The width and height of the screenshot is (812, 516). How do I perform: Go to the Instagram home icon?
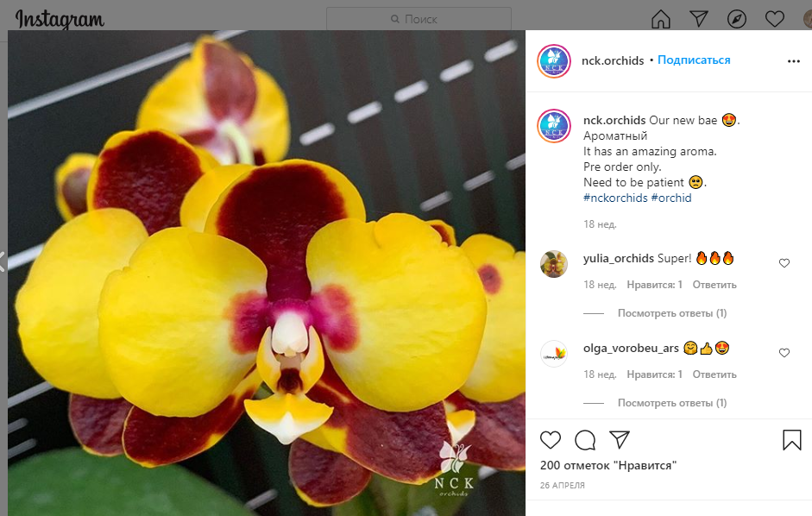[661, 19]
